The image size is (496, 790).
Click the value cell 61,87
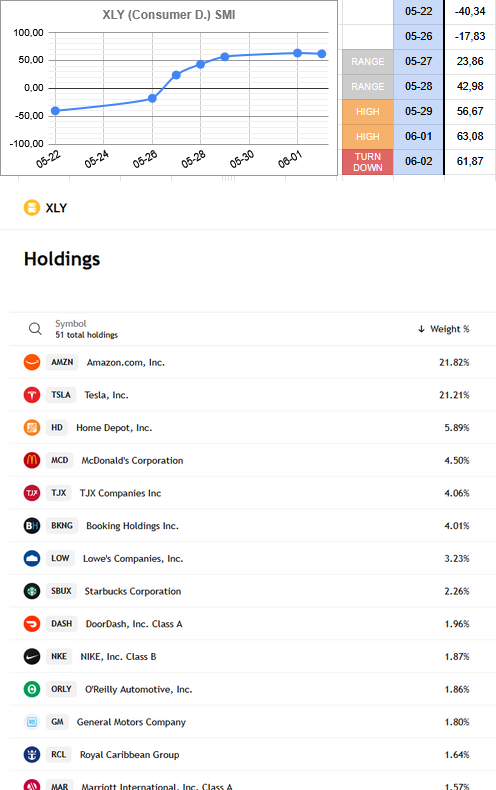pos(470,162)
